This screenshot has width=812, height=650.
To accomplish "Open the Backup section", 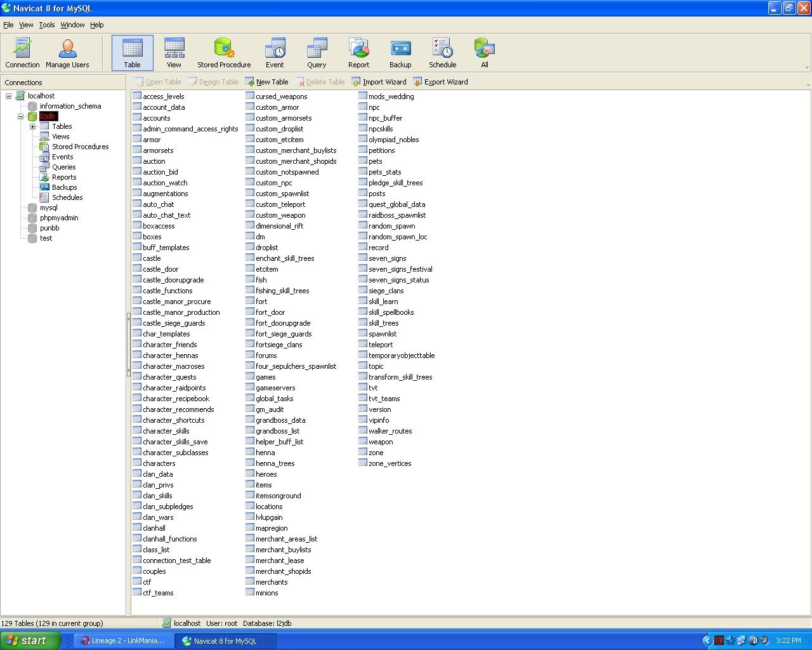I will (400, 53).
